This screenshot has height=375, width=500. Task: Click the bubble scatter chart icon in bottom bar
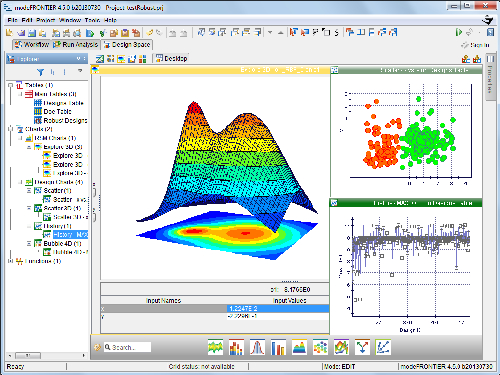tap(320, 347)
